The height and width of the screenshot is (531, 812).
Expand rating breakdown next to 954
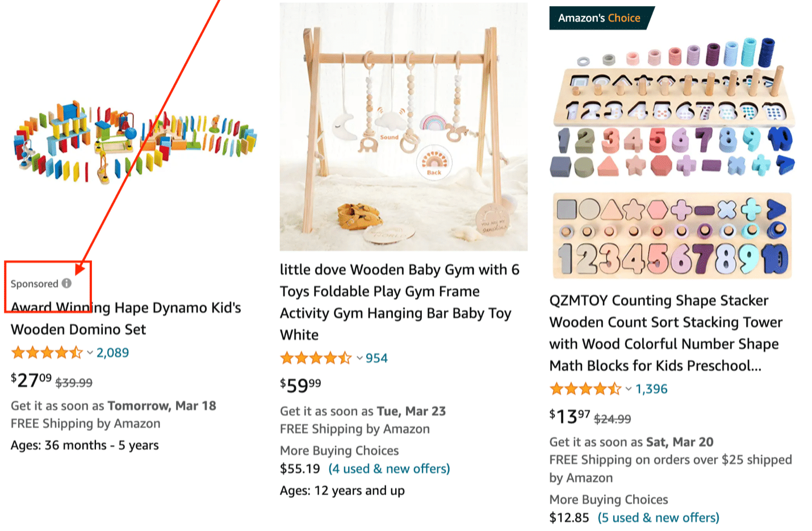[x=359, y=358]
